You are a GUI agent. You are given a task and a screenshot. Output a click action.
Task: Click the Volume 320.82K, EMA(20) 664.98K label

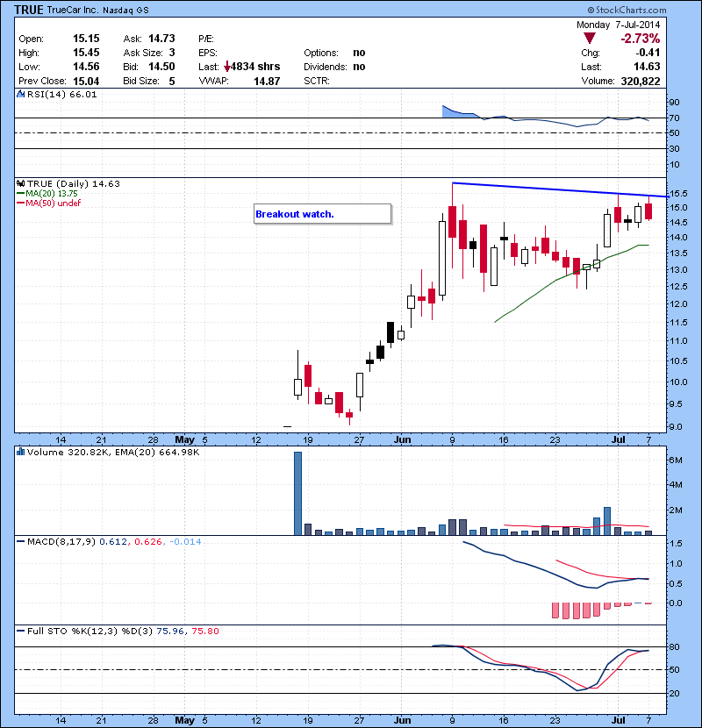pyautogui.click(x=113, y=453)
